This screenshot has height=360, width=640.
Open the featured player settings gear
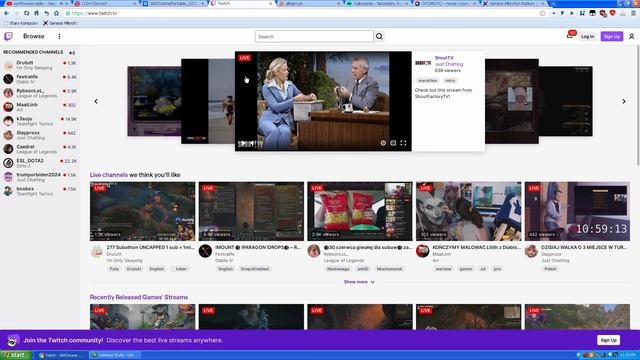(x=383, y=143)
